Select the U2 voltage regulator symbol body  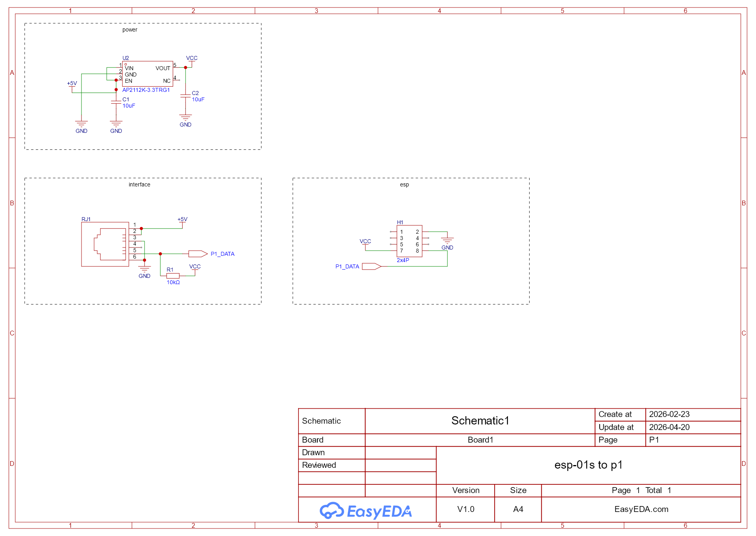148,74
